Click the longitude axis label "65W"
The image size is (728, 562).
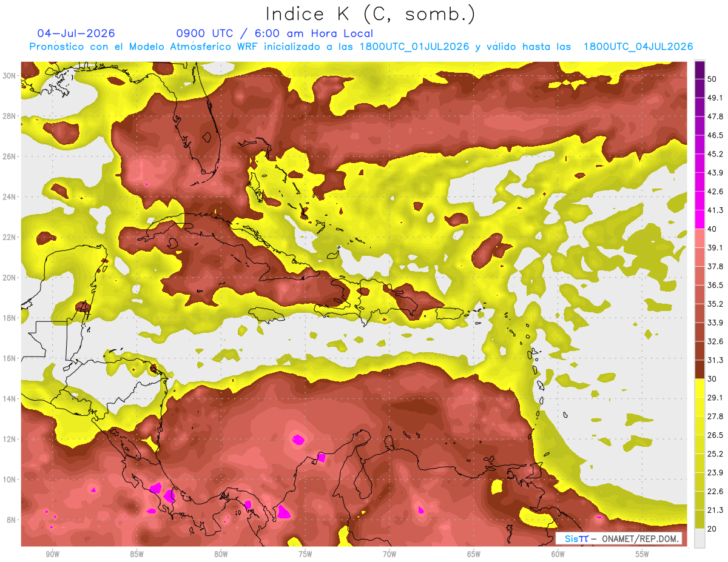pos(474,555)
